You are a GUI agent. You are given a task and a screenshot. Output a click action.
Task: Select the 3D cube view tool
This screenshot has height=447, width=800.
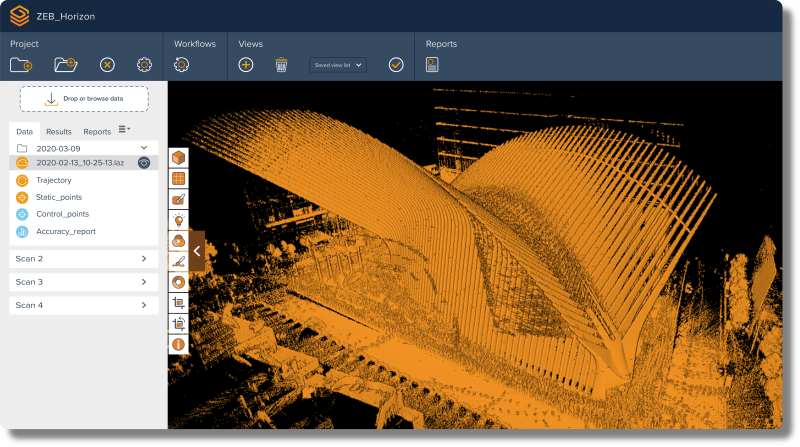[178, 157]
